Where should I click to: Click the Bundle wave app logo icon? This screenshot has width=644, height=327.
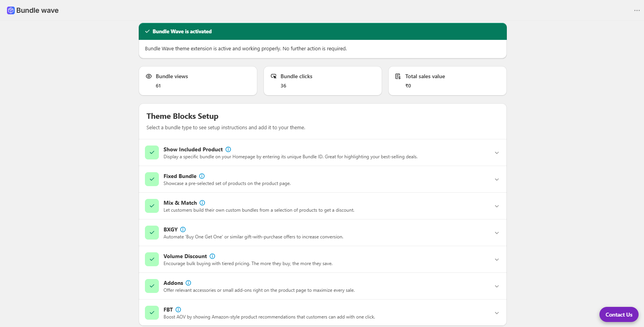11,10
